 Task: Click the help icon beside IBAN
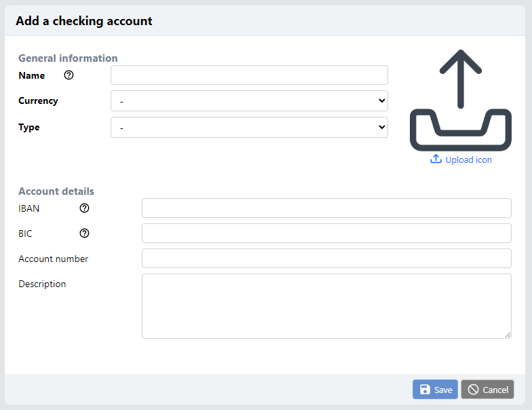pos(84,208)
